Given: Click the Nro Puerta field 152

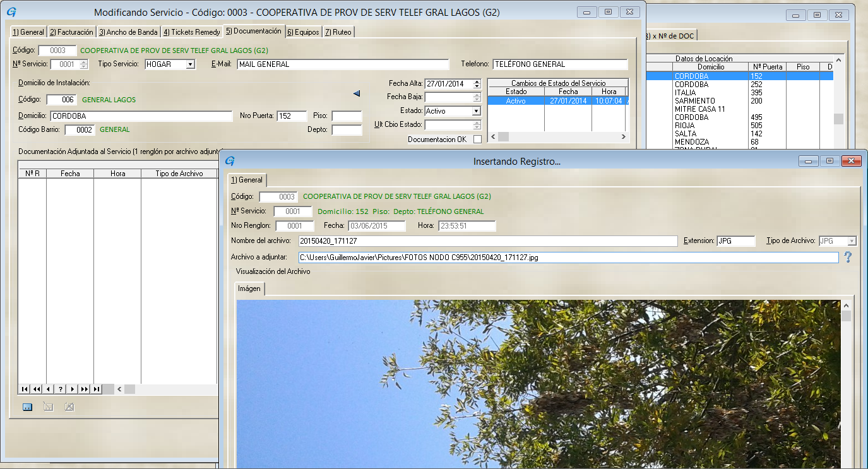Looking at the screenshot, I should pyautogui.click(x=292, y=116).
